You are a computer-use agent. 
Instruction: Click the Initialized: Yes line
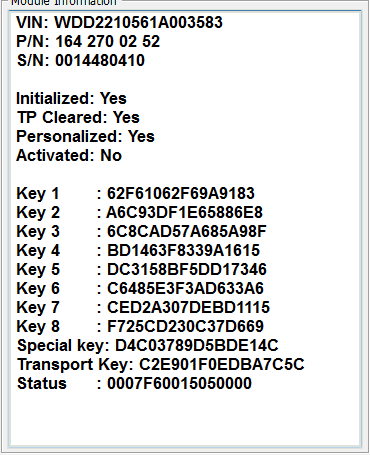[x=71, y=99]
